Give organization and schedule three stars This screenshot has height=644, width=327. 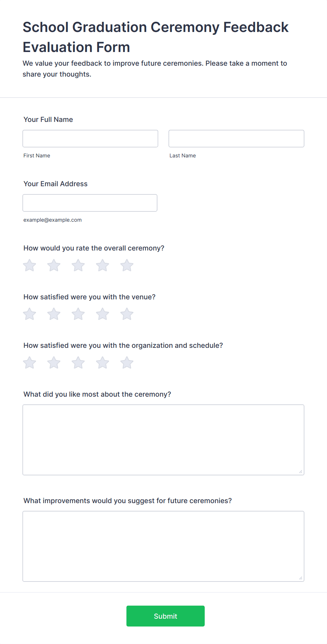coord(78,363)
